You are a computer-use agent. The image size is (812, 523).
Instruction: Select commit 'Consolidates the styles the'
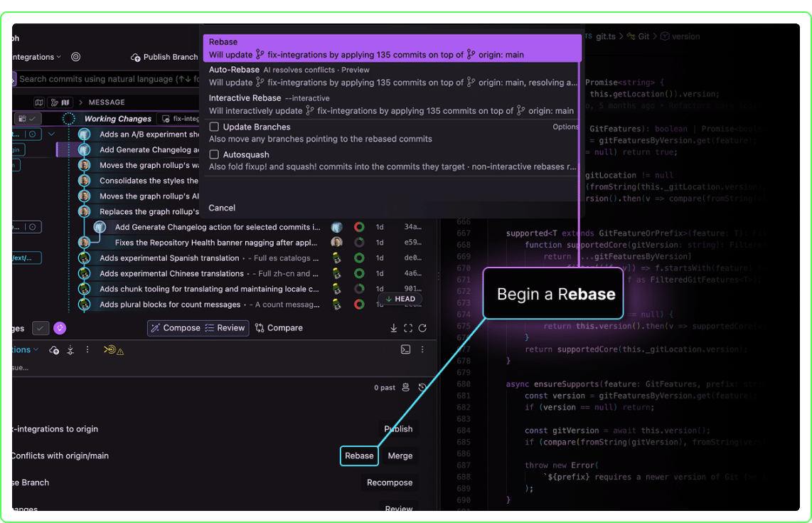pyautogui.click(x=149, y=181)
